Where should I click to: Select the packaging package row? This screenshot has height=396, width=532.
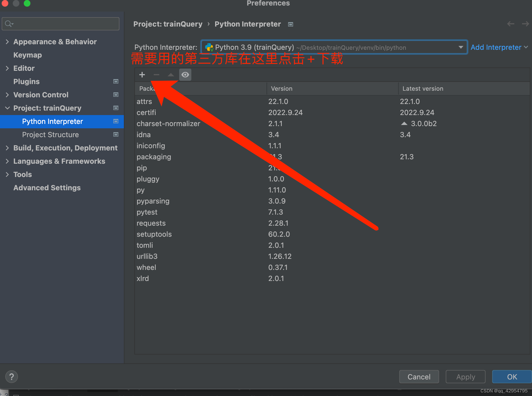[x=332, y=157]
